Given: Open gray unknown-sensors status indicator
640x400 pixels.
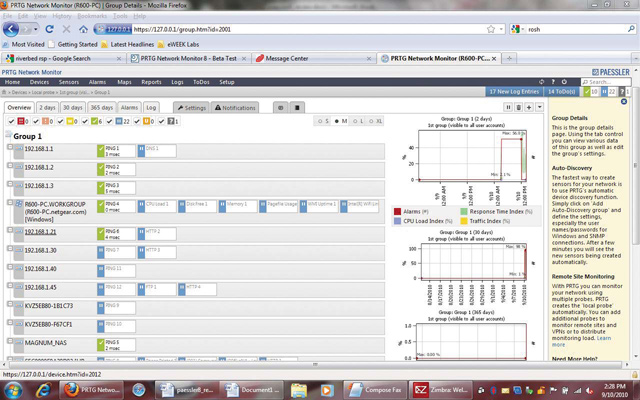Looking at the screenshot, I should [624, 92].
